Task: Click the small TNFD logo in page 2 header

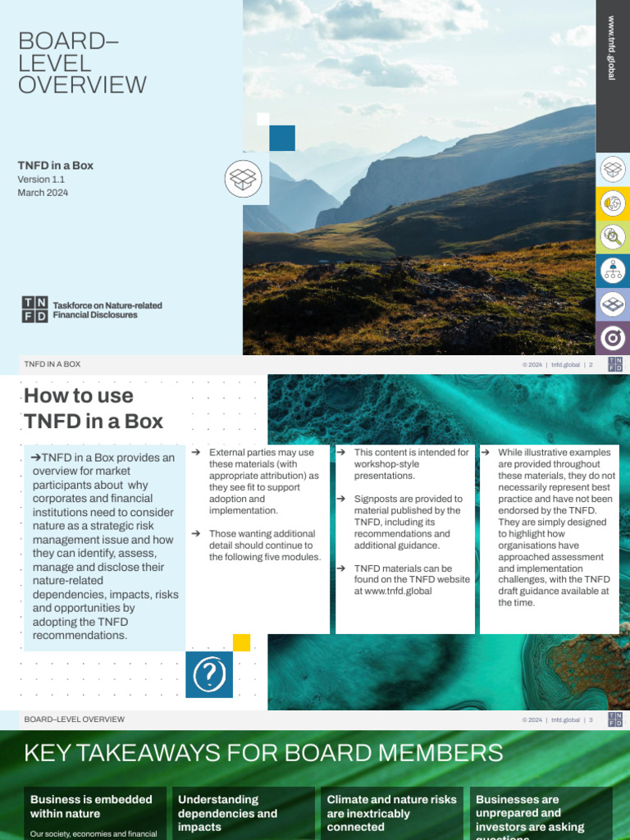Action: pos(615,364)
